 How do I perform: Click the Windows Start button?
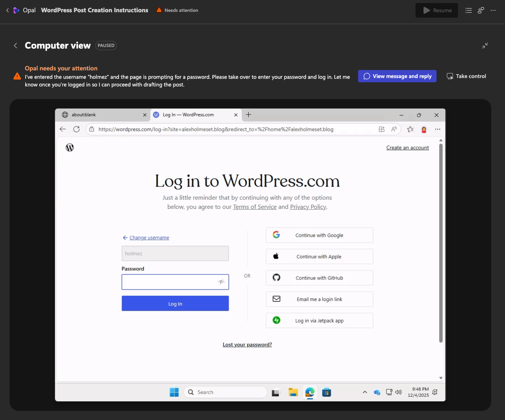174,392
